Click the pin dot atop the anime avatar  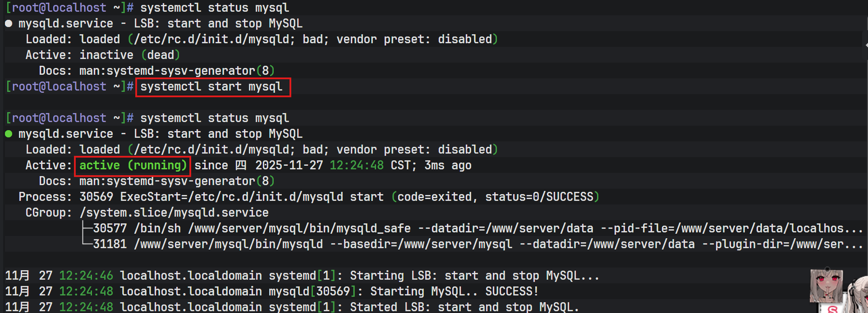click(x=827, y=269)
